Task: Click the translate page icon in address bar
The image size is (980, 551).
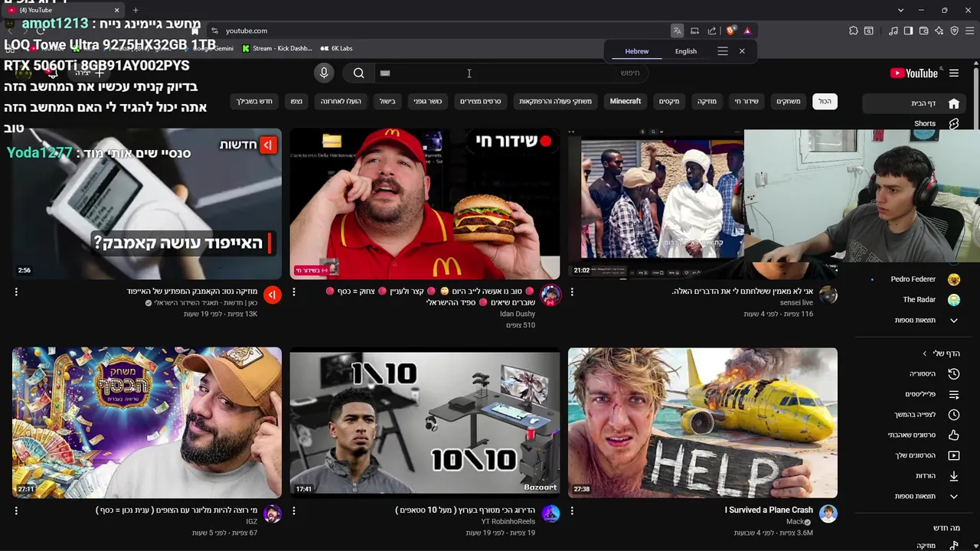Action: tap(677, 31)
